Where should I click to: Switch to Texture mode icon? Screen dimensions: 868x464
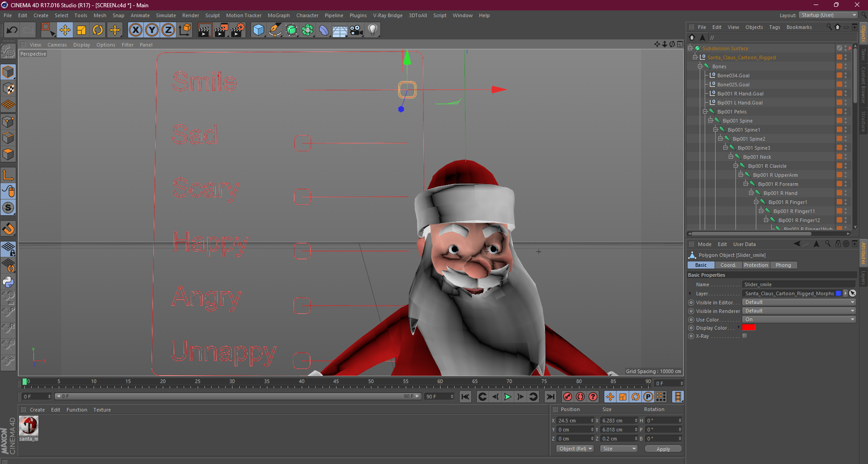[x=8, y=88]
